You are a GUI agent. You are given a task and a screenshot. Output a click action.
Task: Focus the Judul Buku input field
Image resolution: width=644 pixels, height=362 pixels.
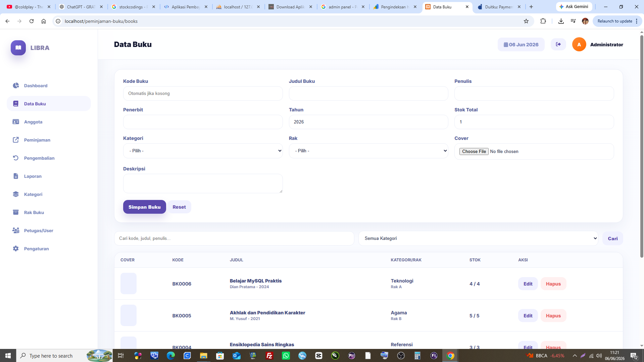click(368, 94)
